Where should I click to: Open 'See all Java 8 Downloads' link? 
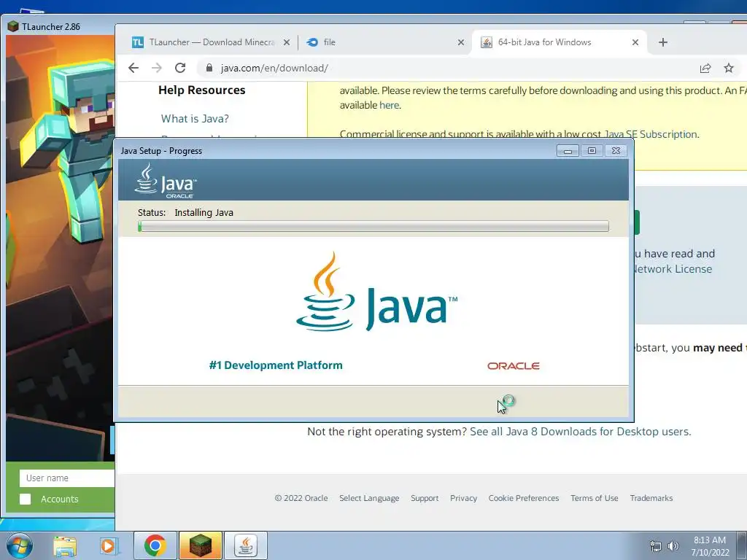click(x=580, y=432)
